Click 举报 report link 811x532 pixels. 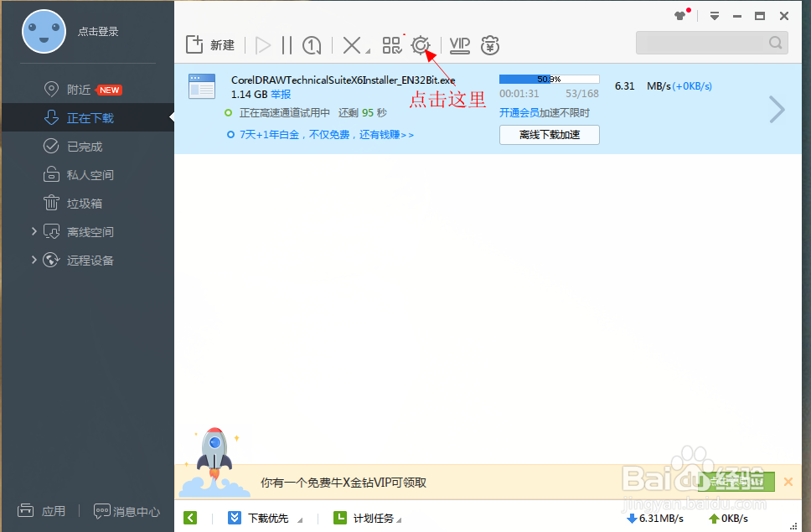[x=281, y=94]
